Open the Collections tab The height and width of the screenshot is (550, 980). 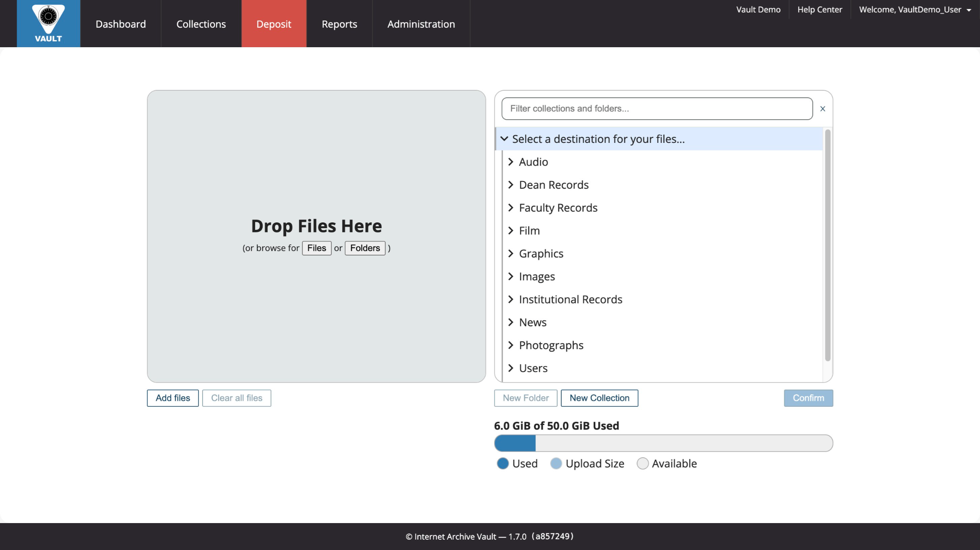[201, 24]
